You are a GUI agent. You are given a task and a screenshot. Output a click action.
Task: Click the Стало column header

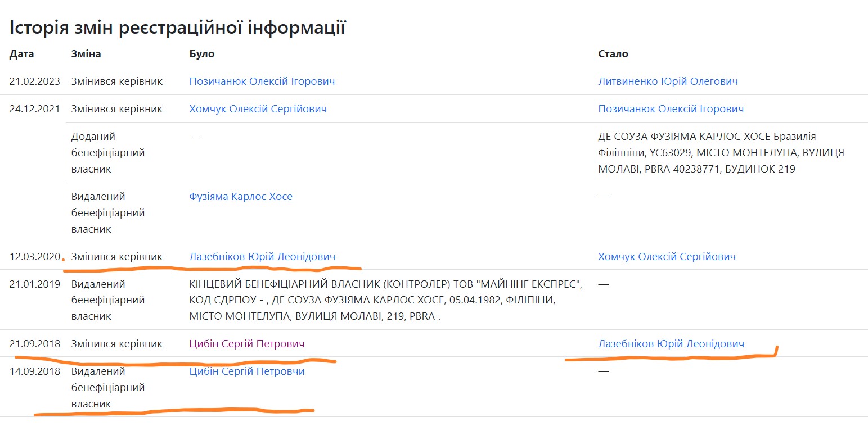(x=613, y=54)
